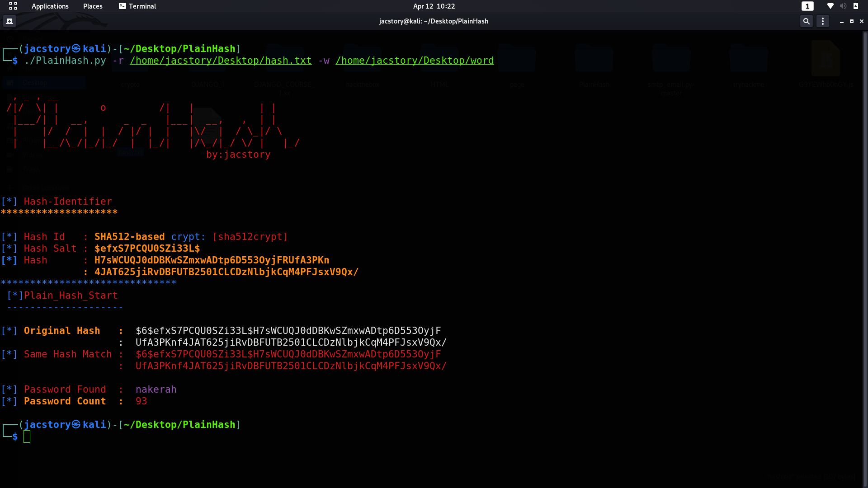Click the found password nakerah text
868x488 pixels.
[156, 389]
